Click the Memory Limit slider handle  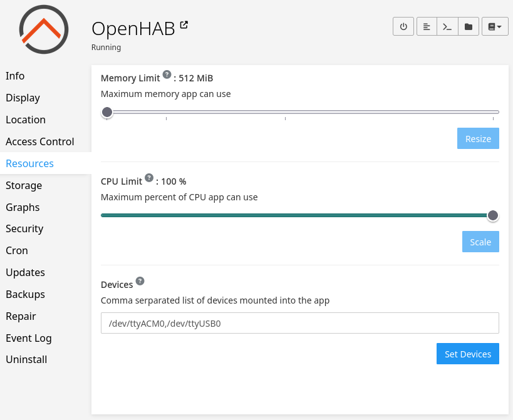click(x=107, y=112)
